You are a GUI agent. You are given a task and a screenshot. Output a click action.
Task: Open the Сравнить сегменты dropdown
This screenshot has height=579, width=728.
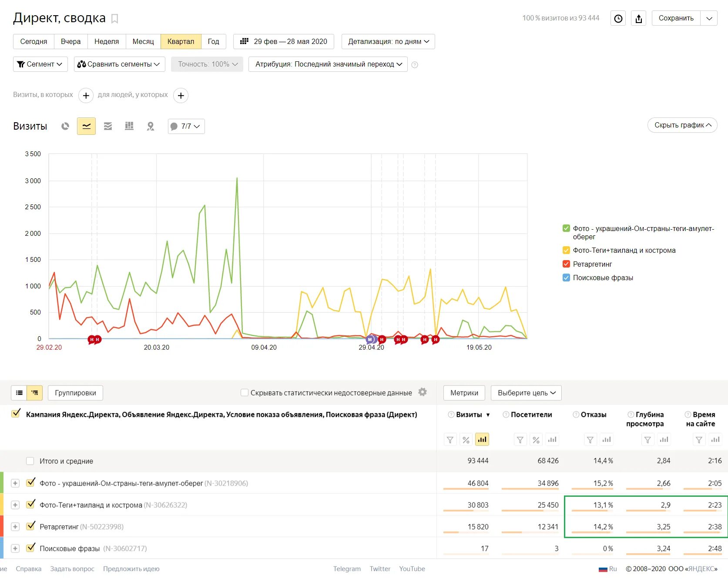pos(119,64)
